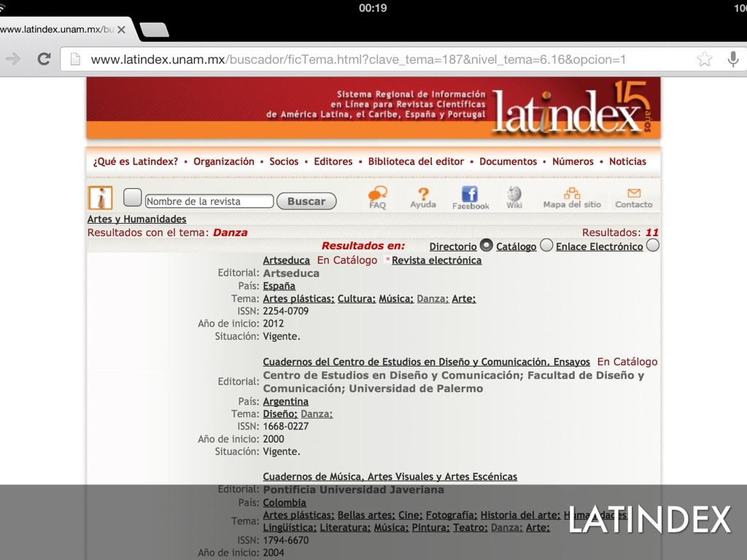The image size is (747, 560).
Task: Click the Ayuda question mark icon
Action: (423, 195)
